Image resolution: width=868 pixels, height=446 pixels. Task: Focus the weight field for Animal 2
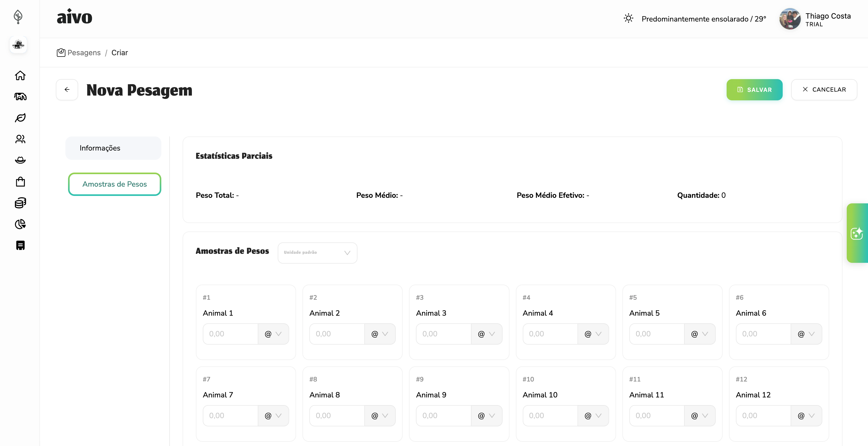click(x=337, y=334)
